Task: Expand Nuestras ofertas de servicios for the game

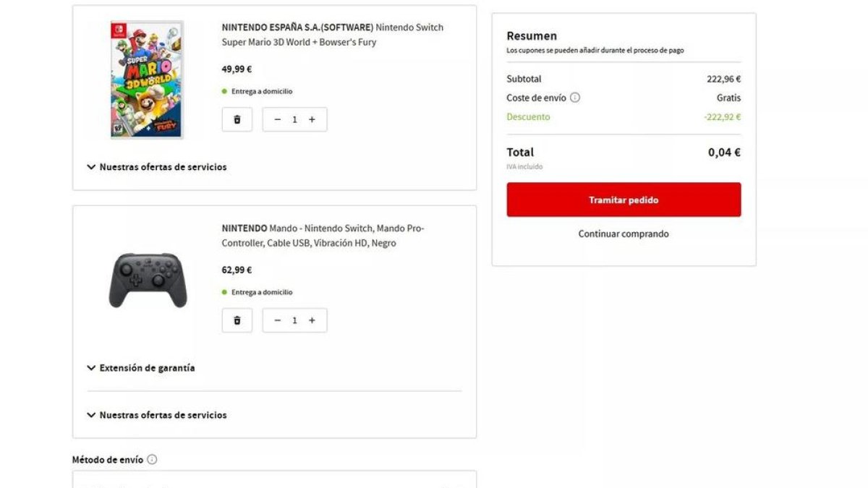Action: tap(158, 166)
